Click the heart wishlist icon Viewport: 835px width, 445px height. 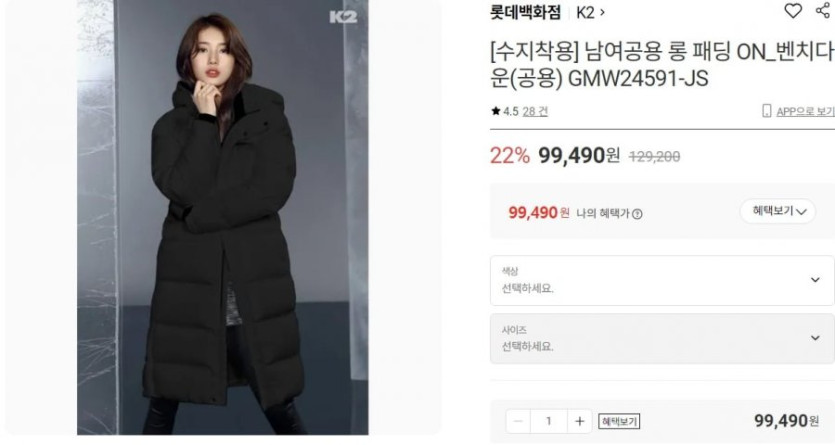793,11
